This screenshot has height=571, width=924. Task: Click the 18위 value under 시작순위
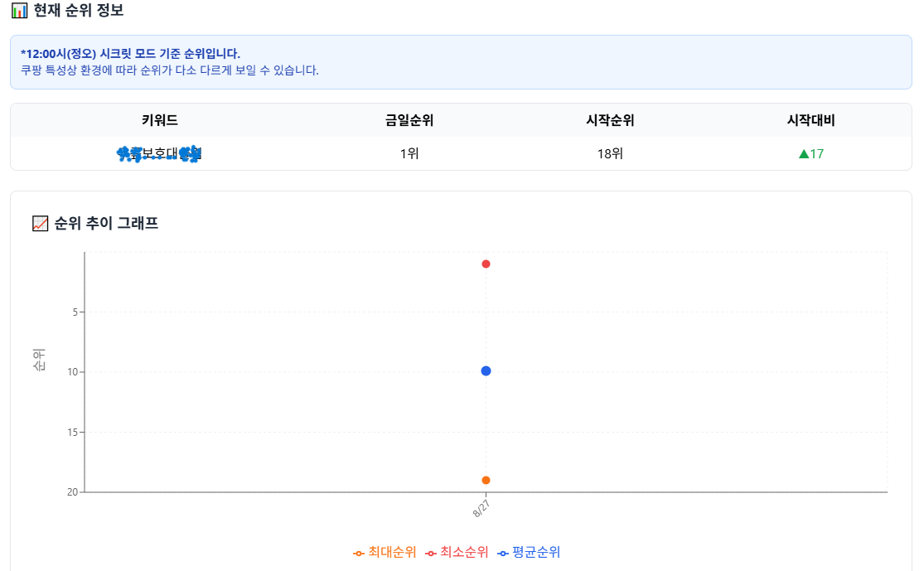pos(610,154)
